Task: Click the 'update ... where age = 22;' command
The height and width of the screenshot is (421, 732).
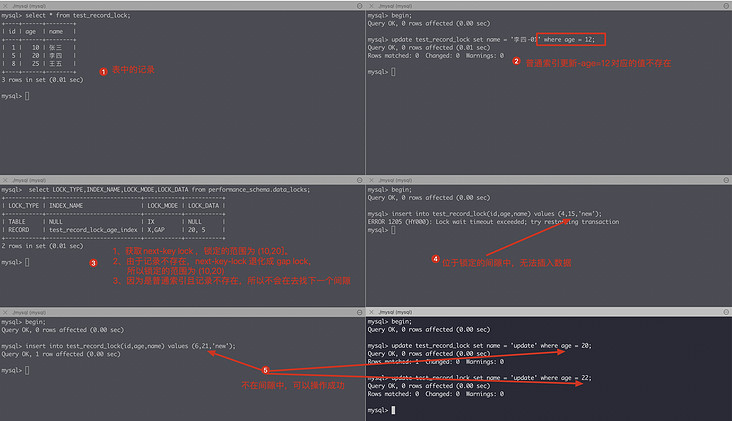Action: (491, 378)
